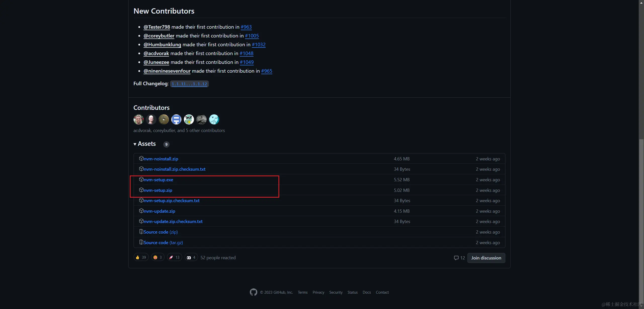The width and height of the screenshot is (644, 309).
Task: Toggle the smiley reaction with 3
Action: click(x=158, y=257)
